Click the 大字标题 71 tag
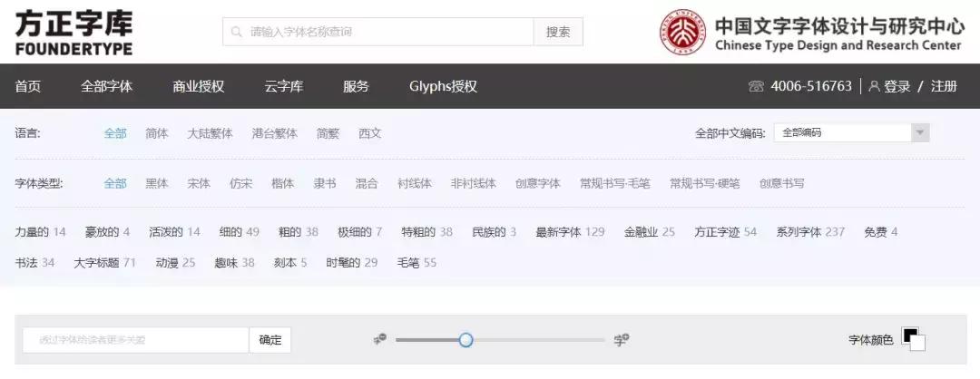980x379 pixels. [105, 263]
